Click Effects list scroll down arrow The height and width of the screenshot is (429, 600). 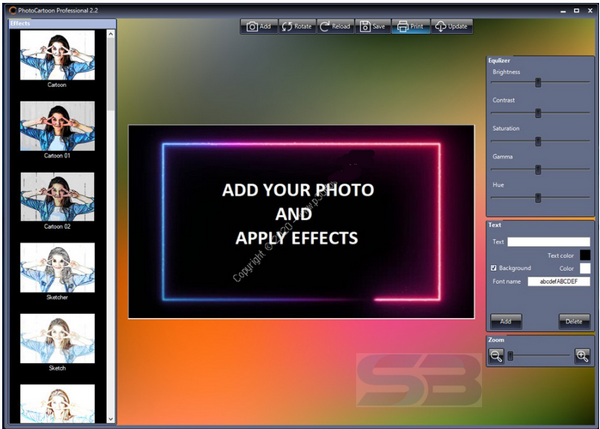[x=111, y=419]
